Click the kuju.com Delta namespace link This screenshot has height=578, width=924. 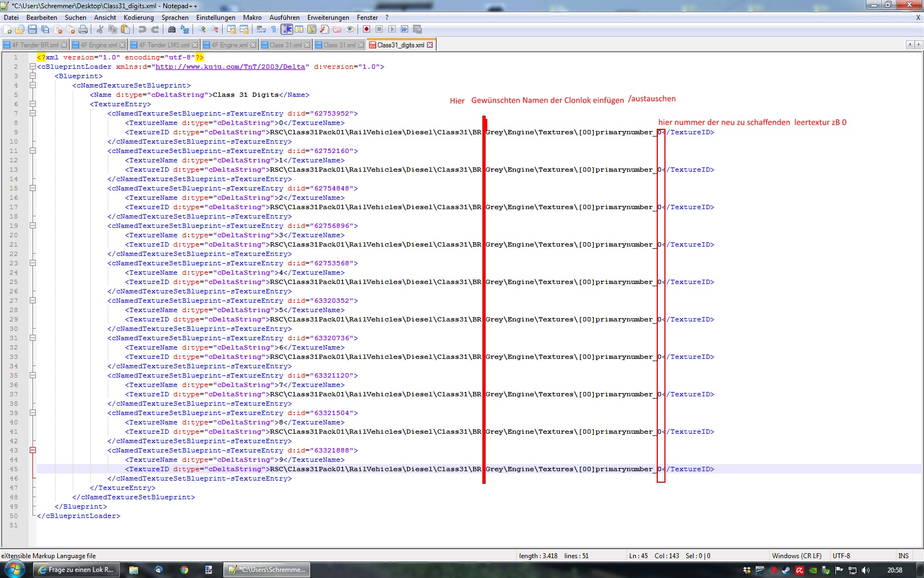point(230,67)
